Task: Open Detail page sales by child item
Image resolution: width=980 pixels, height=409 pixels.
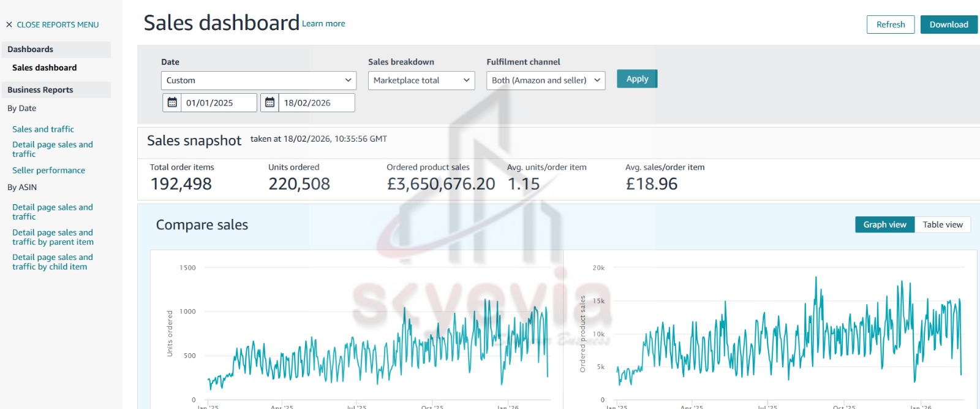Action: [x=53, y=262]
